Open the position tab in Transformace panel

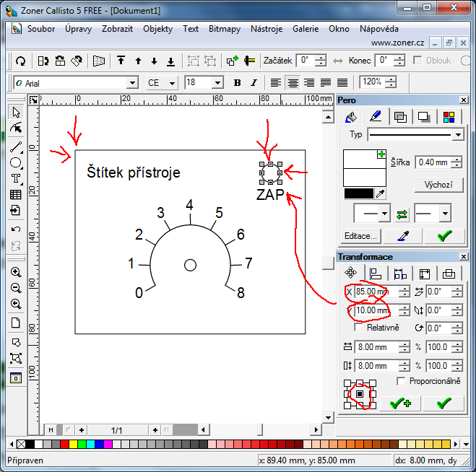coord(350,273)
